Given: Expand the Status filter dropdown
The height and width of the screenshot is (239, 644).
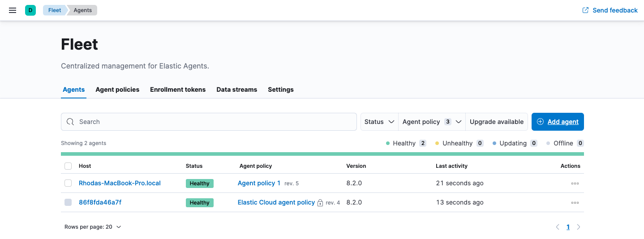Looking at the screenshot, I should (x=379, y=122).
